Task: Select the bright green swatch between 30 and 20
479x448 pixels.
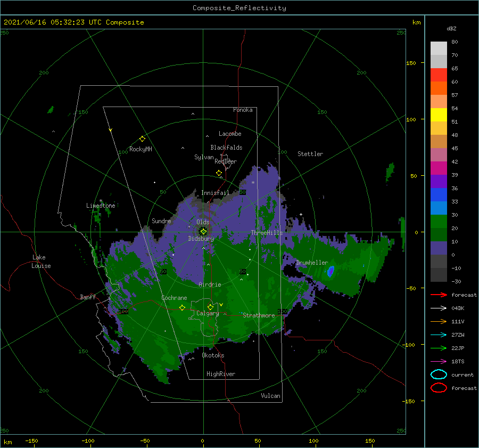Action: click(x=439, y=221)
